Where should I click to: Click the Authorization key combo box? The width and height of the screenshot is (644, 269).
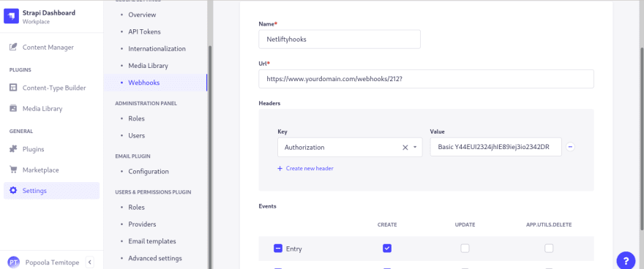pos(350,147)
